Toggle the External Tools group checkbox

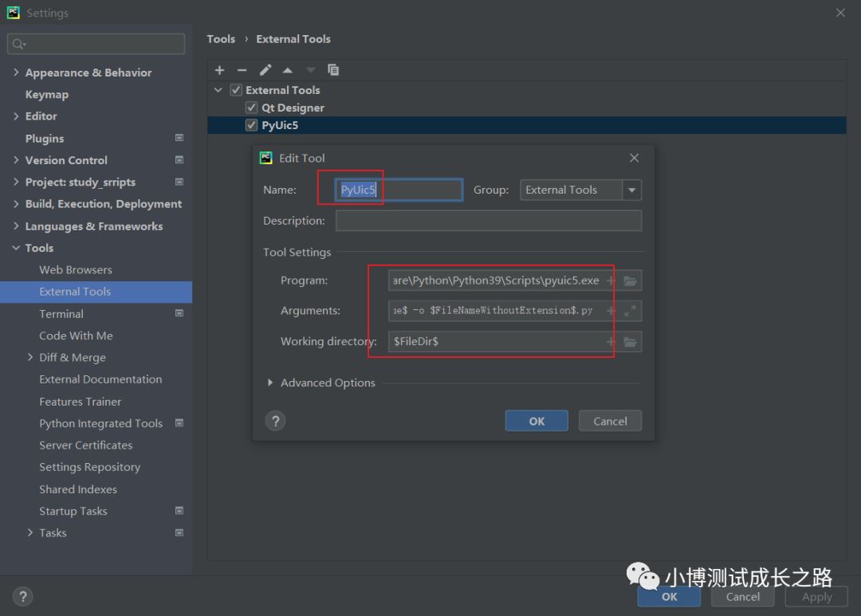click(235, 89)
